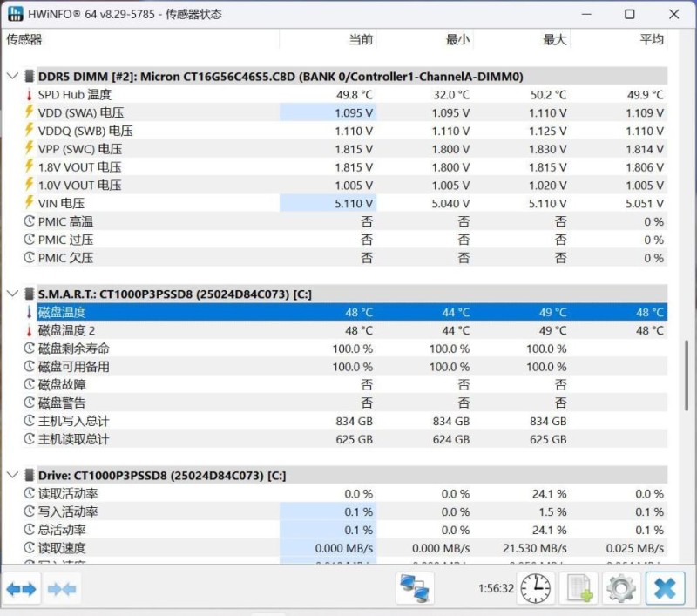Viewport: 697px width, 616px height.
Task: Select the 主机写入总计 row
Action: (x=73, y=421)
